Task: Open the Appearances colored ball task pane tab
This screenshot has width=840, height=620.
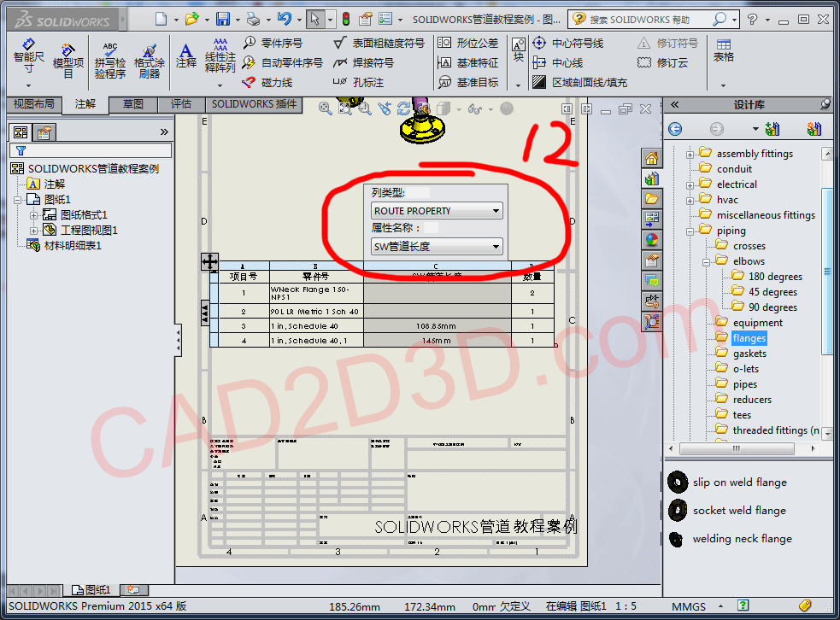Action: [x=651, y=240]
